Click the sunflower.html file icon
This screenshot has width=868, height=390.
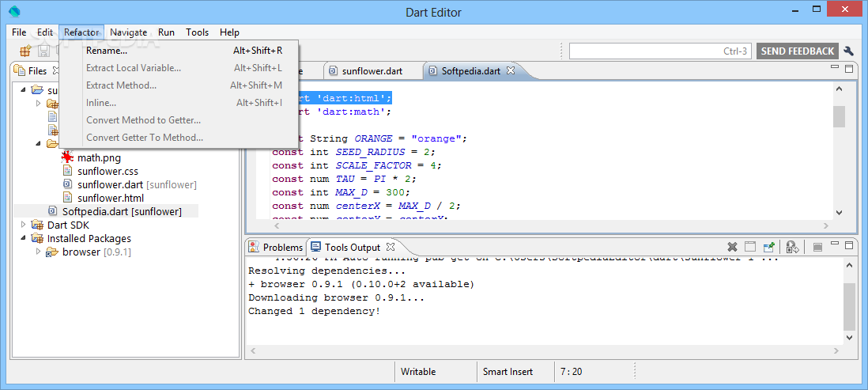pyautogui.click(x=67, y=197)
